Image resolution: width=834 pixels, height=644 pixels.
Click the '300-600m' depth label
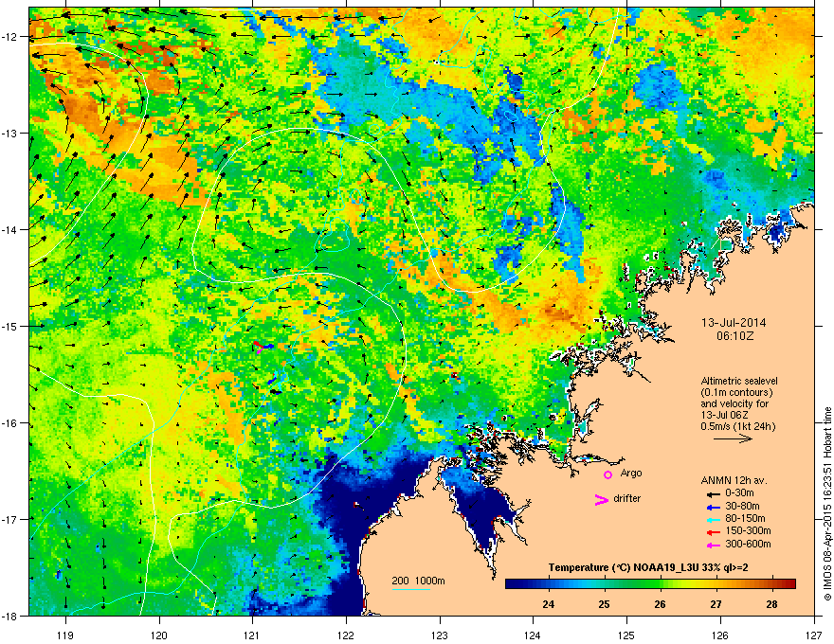point(748,545)
